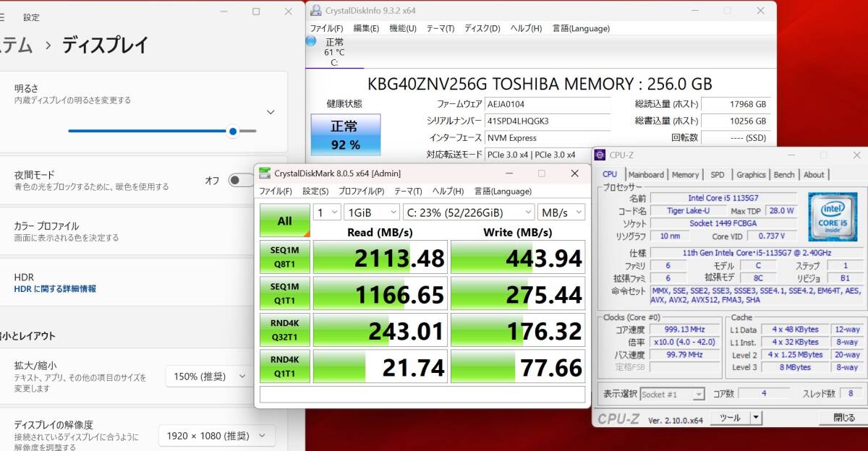This screenshot has height=451, width=868.
Task: Open ヘルプ(H) menu in CrystalDiskInfo
Action: coord(526,28)
